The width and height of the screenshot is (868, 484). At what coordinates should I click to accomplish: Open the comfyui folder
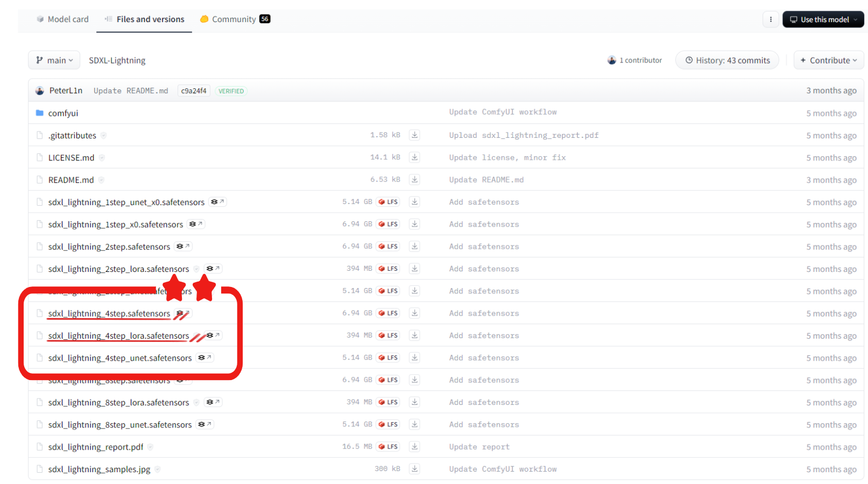tap(63, 113)
